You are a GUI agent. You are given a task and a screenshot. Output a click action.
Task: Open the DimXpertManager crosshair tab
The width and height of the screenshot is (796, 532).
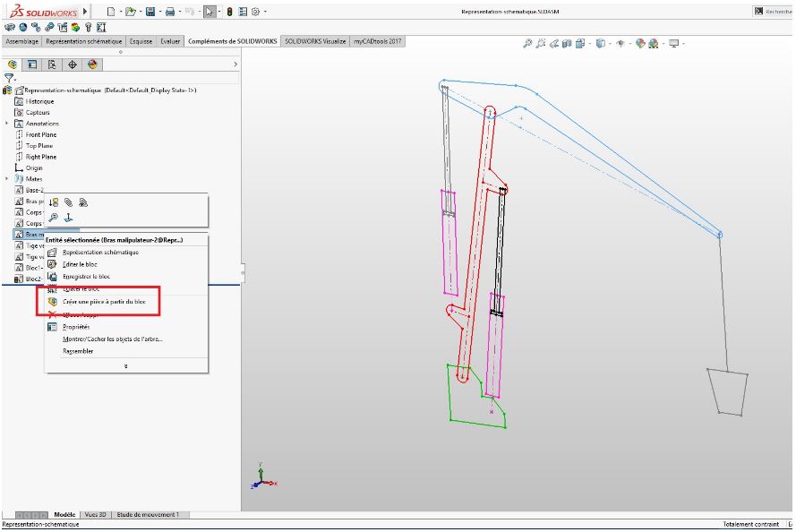[73, 64]
